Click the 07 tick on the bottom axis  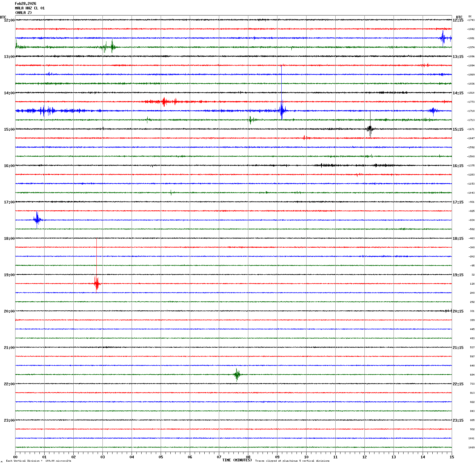click(219, 457)
